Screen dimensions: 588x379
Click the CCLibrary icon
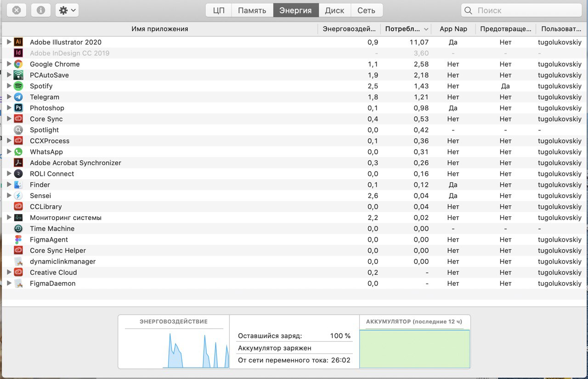(18, 207)
